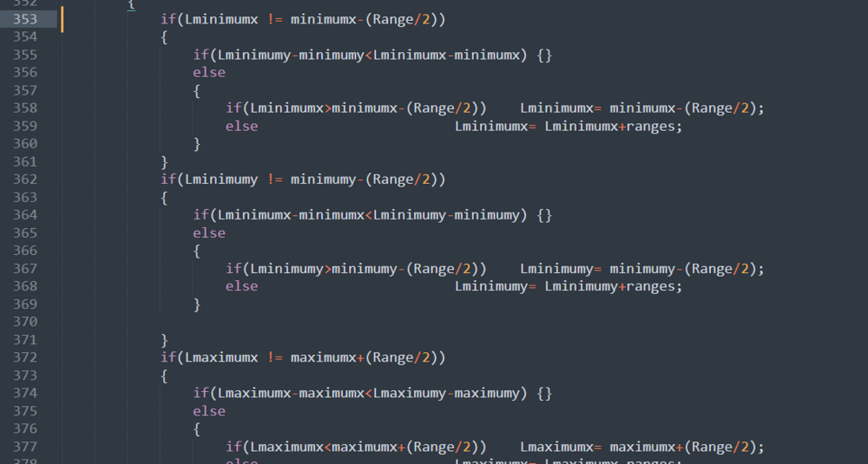Select gutter line number 358
Image resolution: width=868 pixels, height=464 pixels.
click(x=25, y=108)
